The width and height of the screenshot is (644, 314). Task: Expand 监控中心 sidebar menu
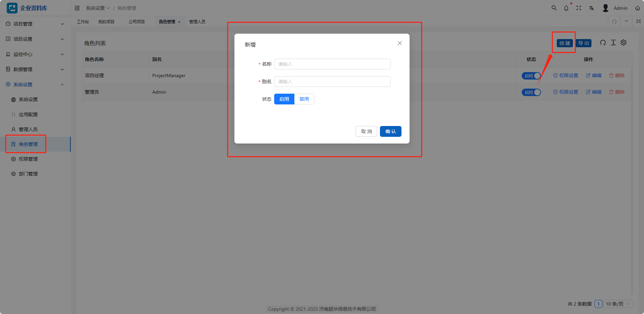click(x=35, y=54)
